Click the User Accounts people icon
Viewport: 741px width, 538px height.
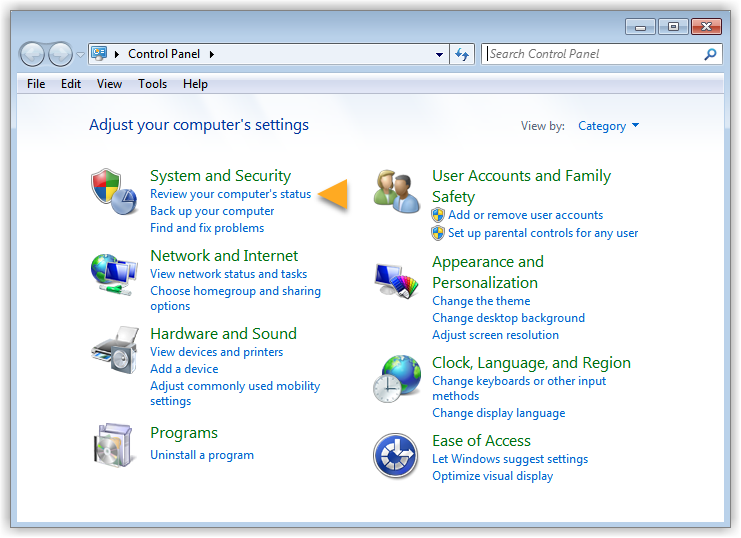(396, 191)
